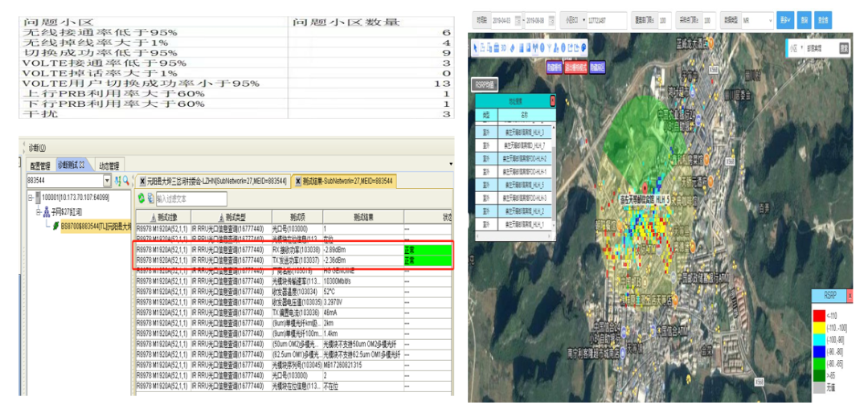Click the 52°C transceiver temperature cell
Image resolution: width=868 pixels, height=413 pixels.
click(x=363, y=292)
